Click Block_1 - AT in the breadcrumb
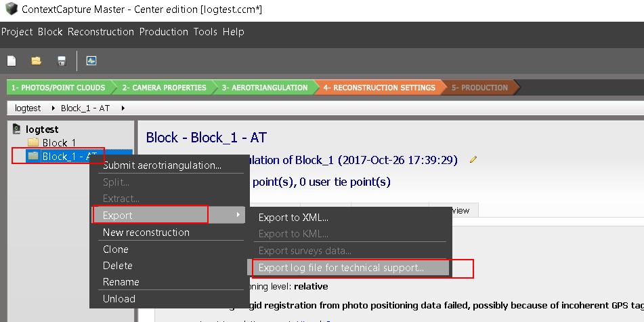 [85, 108]
